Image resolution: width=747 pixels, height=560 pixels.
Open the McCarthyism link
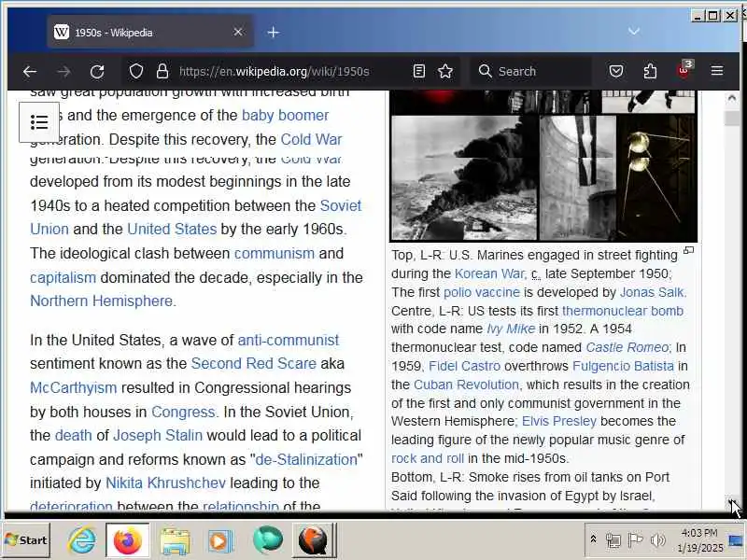click(74, 387)
